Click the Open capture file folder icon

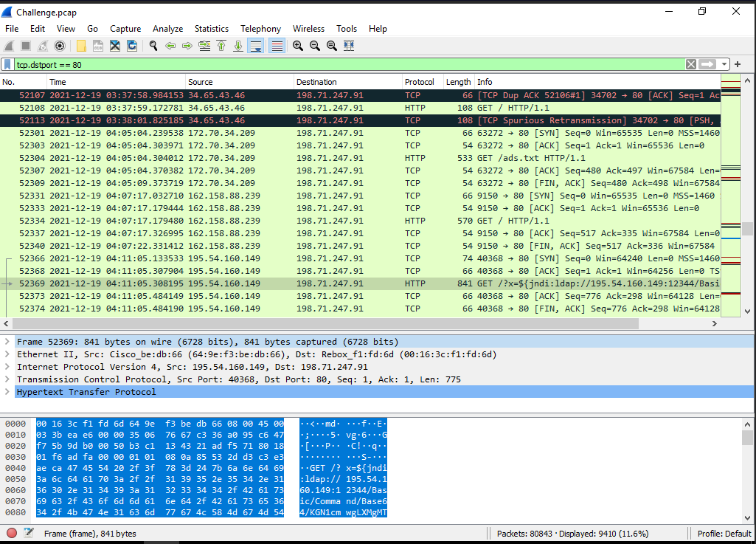point(81,46)
